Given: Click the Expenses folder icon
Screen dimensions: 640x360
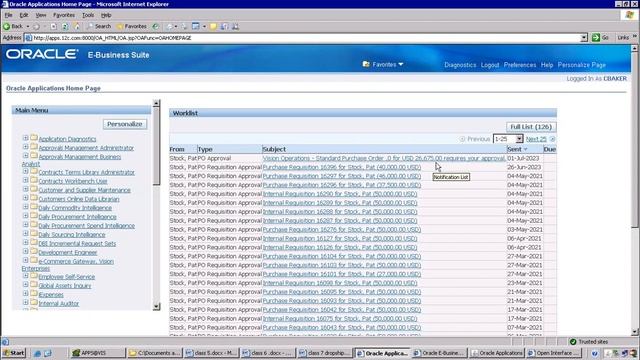Looking at the screenshot, I should coord(34,293).
